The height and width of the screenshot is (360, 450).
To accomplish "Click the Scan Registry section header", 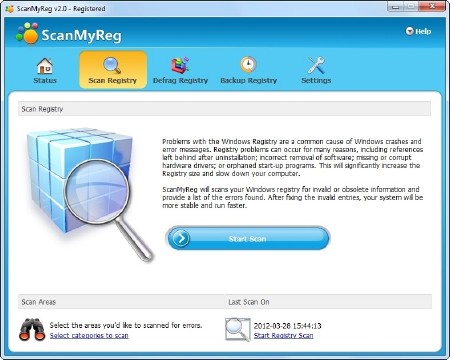I will [224, 109].
